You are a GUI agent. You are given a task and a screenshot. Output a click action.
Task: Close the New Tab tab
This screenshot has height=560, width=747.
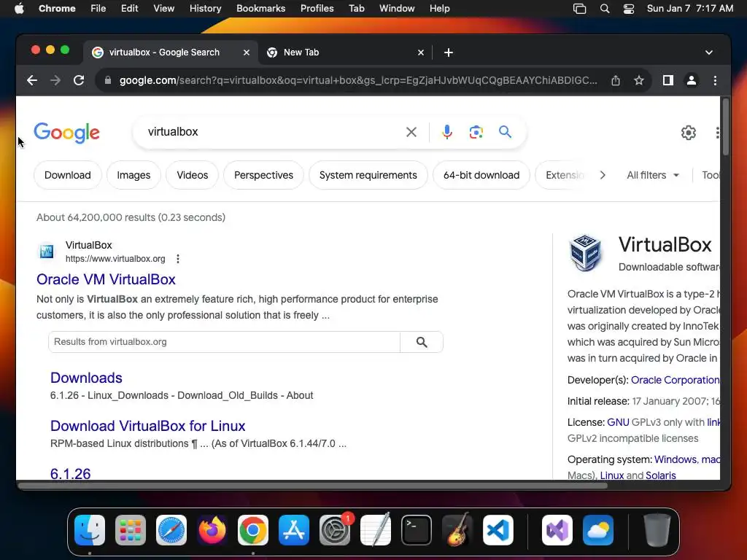click(x=421, y=52)
